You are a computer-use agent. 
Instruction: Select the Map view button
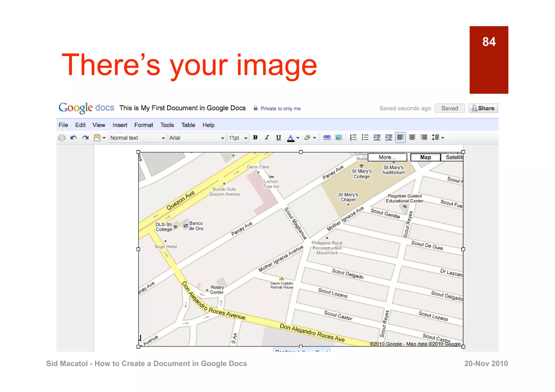coord(425,157)
